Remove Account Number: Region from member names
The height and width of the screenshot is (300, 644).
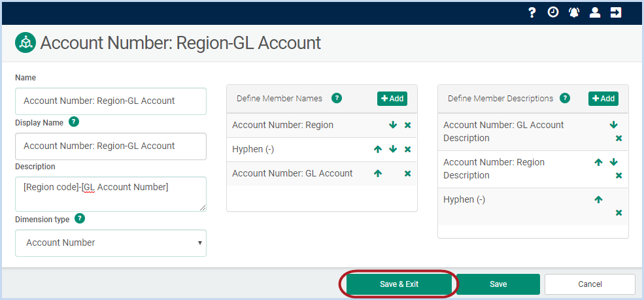point(407,125)
